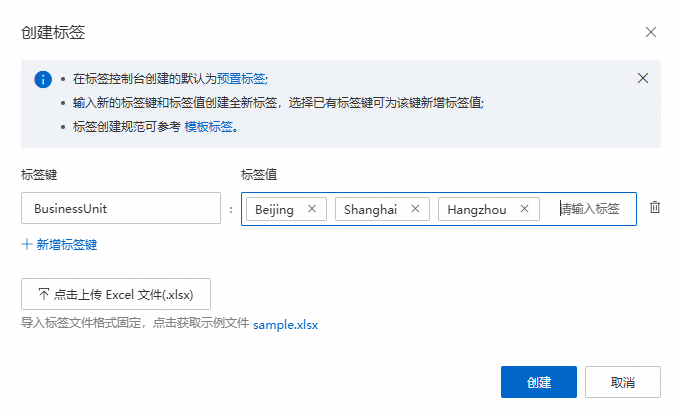This screenshot has width=681, height=417.
Task: Click 点击上传 Excel 文件(.xlsx) button
Action: click(x=116, y=294)
